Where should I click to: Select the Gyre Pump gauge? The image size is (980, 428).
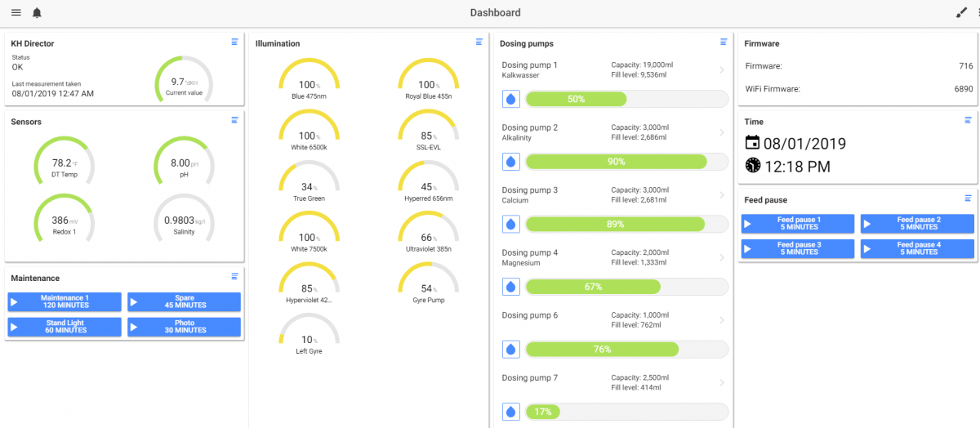(x=428, y=284)
